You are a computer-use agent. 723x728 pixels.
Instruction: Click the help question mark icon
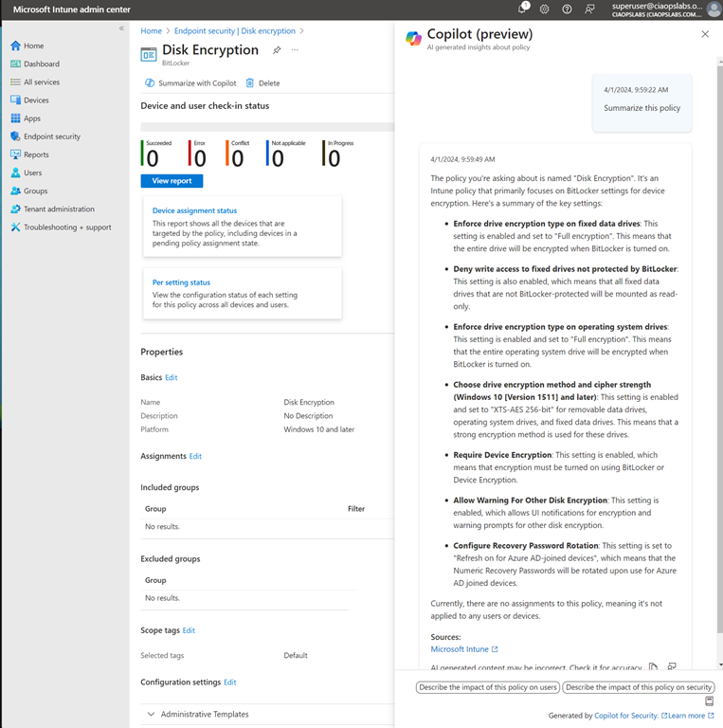click(x=567, y=9)
